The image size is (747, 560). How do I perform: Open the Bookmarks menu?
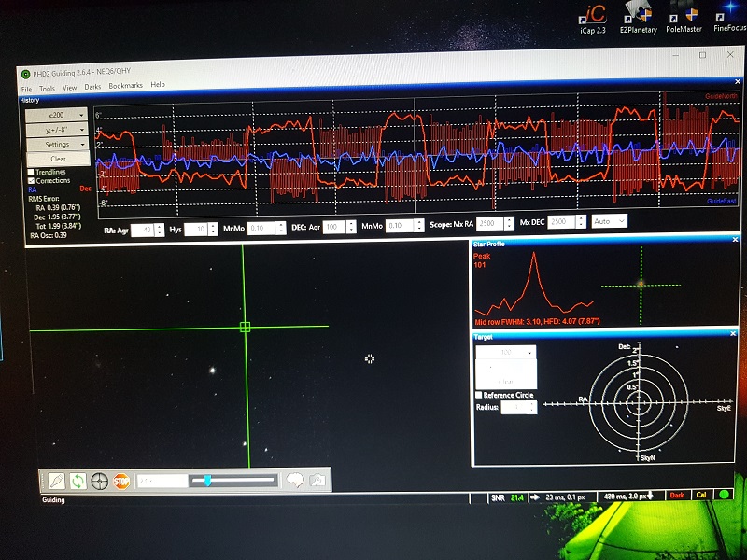125,86
